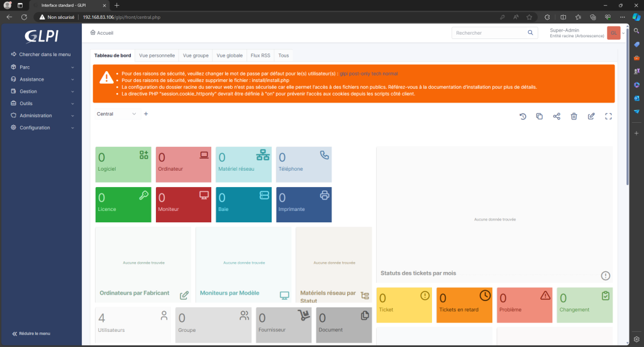
Task: Click the dashboard history/refresh icon
Action: click(523, 117)
